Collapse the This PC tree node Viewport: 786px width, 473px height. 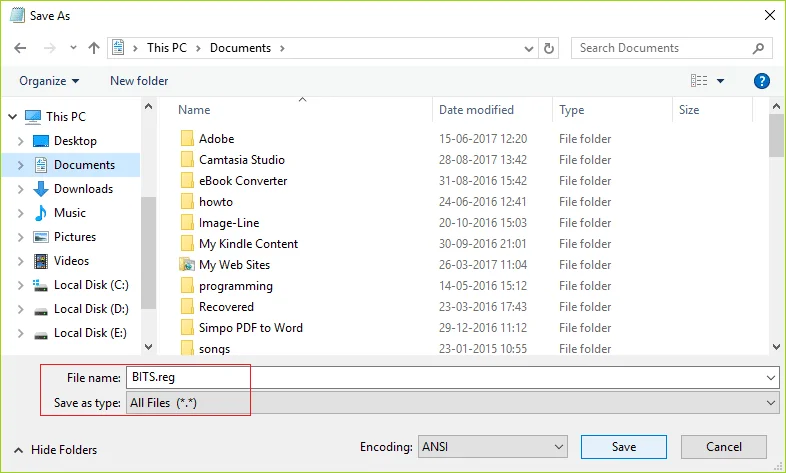[13, 117]
